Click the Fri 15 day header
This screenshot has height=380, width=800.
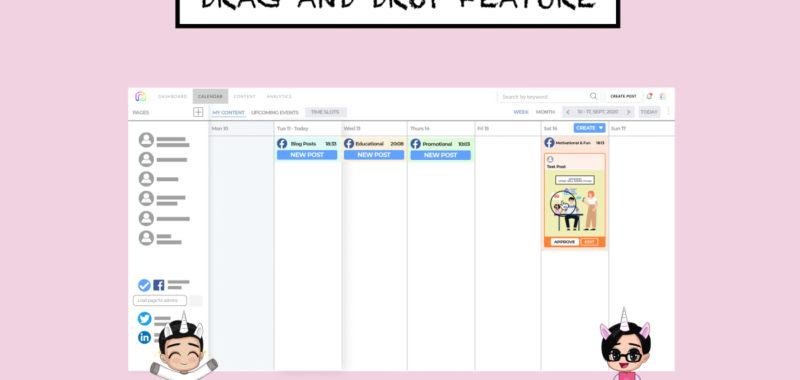coord(483,129)
